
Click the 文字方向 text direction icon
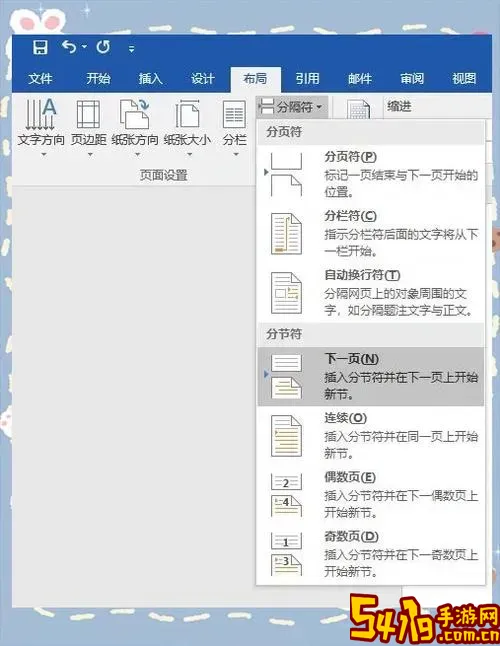pyautogui.click(x=40, y=114)
